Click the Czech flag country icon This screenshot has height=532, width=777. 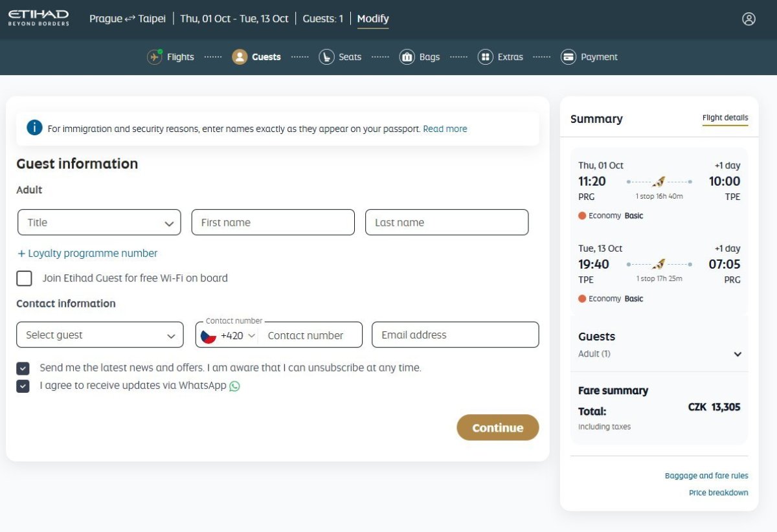[208, 336]
